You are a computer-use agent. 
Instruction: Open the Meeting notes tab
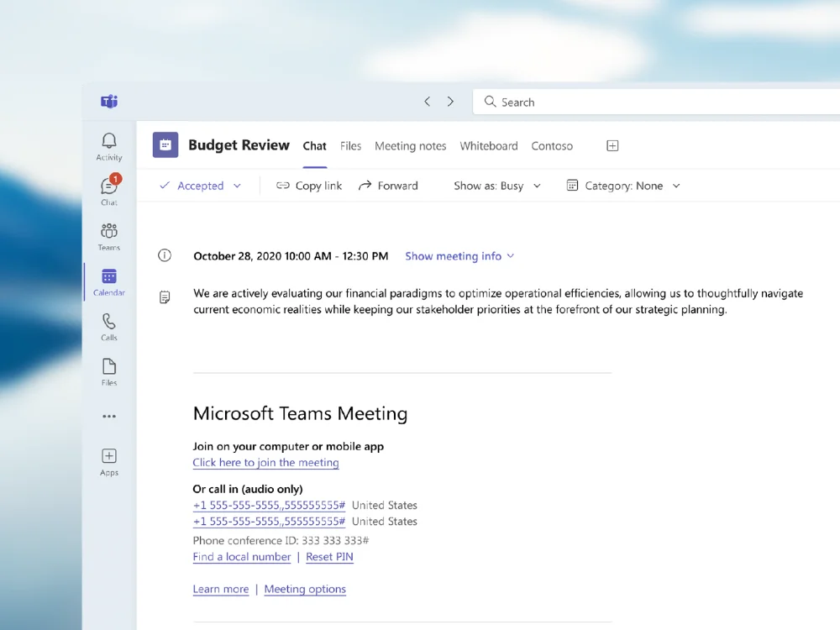click(x=411, y=145)
